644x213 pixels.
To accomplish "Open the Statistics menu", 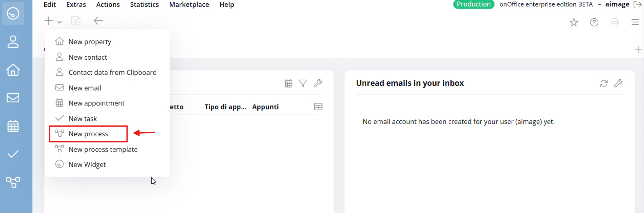I will click(145, 5).
